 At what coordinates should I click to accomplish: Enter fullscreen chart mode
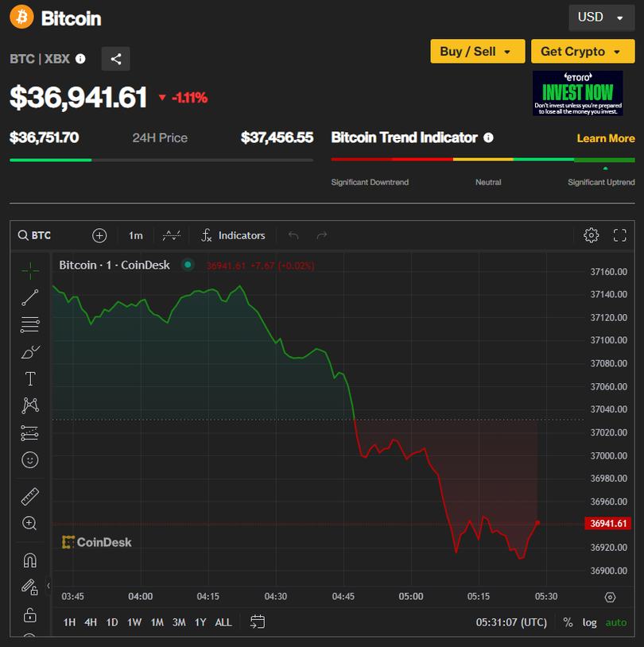click(x=620, y=235)
